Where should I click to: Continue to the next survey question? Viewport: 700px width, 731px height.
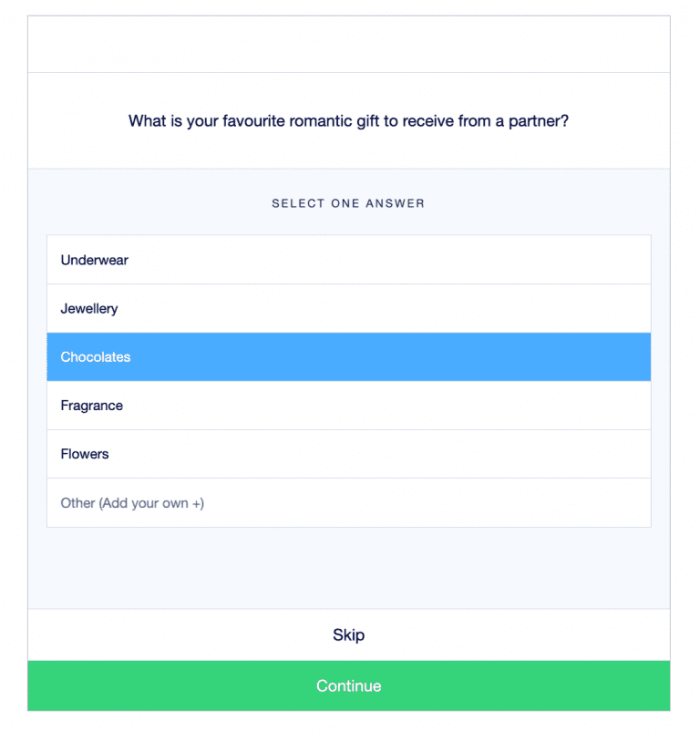pos(348,685)
